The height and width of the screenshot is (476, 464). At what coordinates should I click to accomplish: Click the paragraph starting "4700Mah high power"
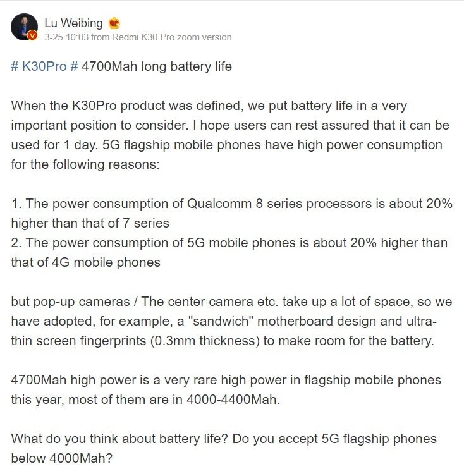(226, 390)
